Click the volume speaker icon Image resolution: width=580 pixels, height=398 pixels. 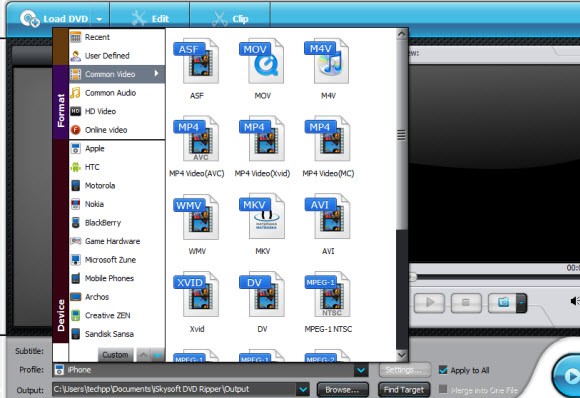coord(575,301)
